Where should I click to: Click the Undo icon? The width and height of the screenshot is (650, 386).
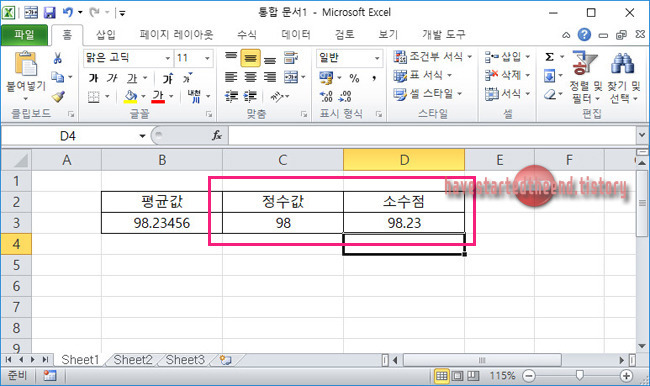click(68, 13)
